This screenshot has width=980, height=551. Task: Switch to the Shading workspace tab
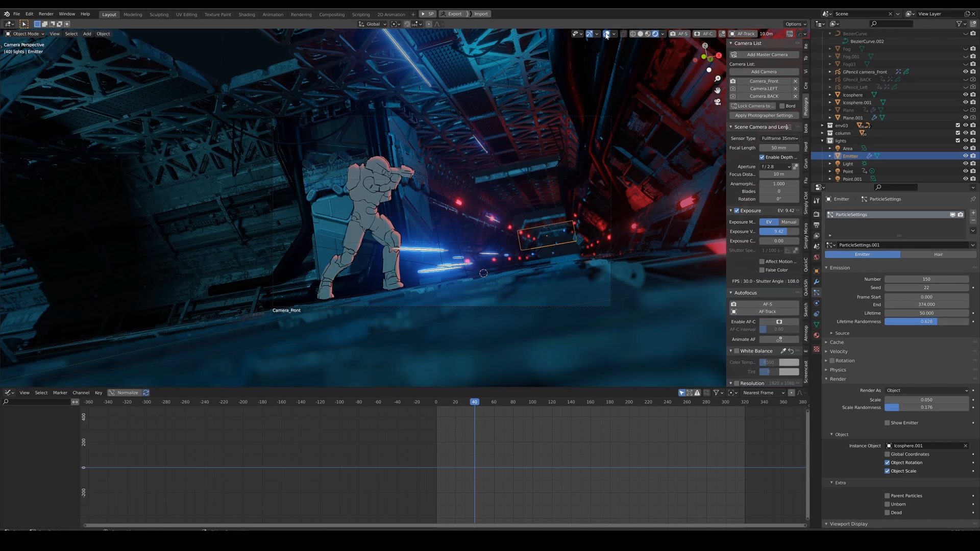tap(247, 14)
